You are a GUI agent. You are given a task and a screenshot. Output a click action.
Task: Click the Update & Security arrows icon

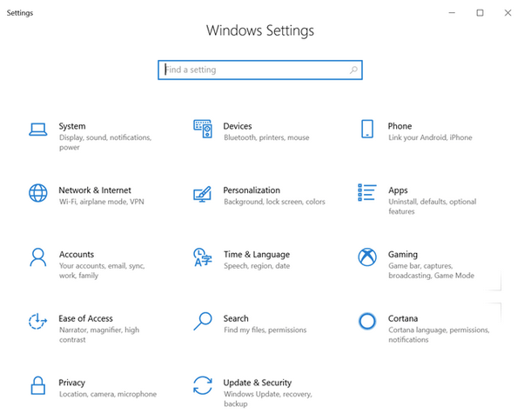pyautogui.click(x=203, y=385)
